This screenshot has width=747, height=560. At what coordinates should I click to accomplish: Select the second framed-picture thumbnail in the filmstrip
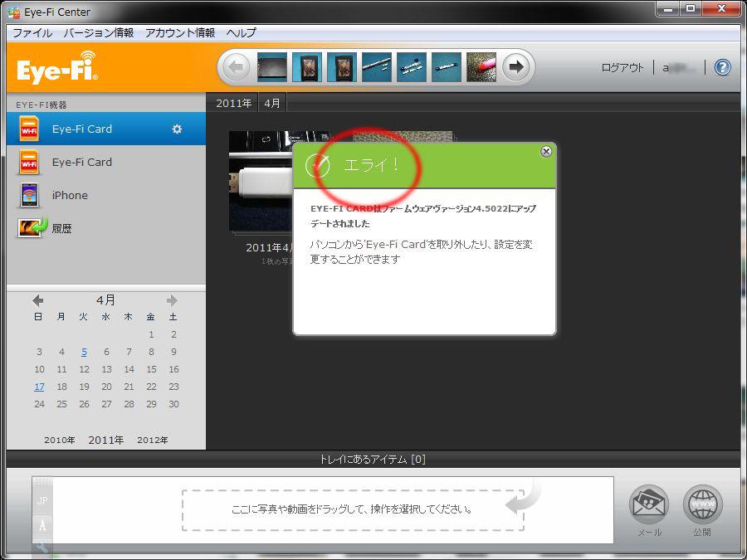[342, 67]
